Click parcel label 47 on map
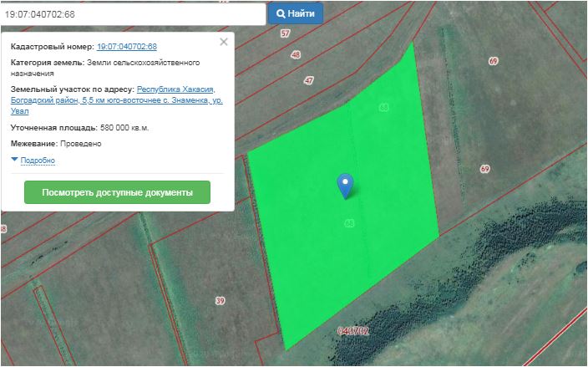Image resolution: width=588 pixels, height=367 pixels. tap(309, 80)
